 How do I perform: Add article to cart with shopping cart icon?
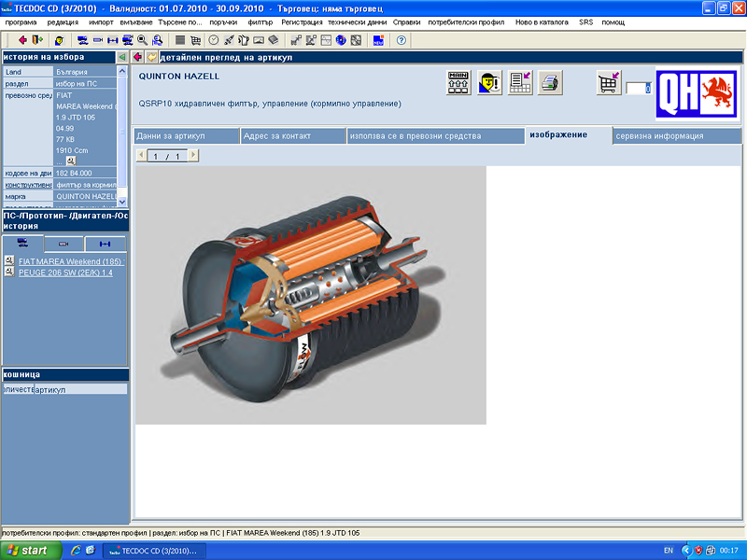tap(609, 83)
